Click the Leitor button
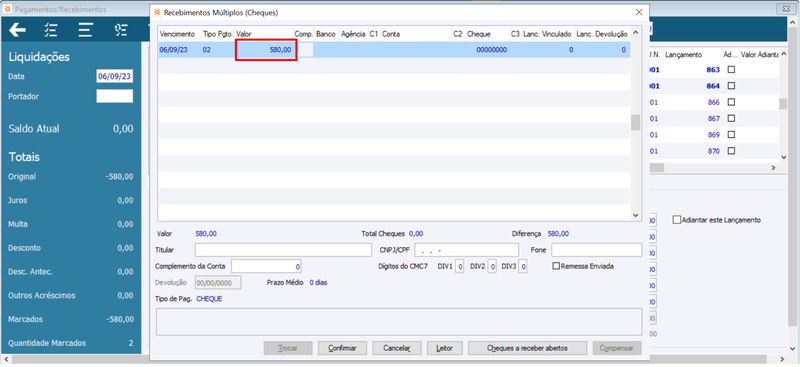 click(444, 348)
